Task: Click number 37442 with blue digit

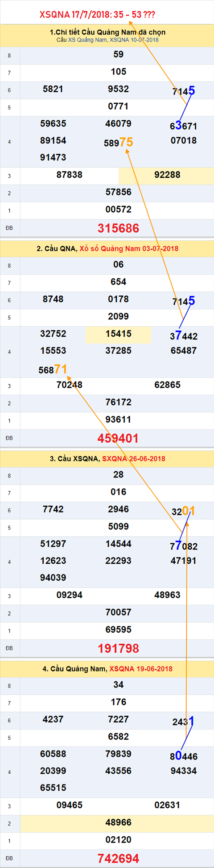Action: coord(184,335)
